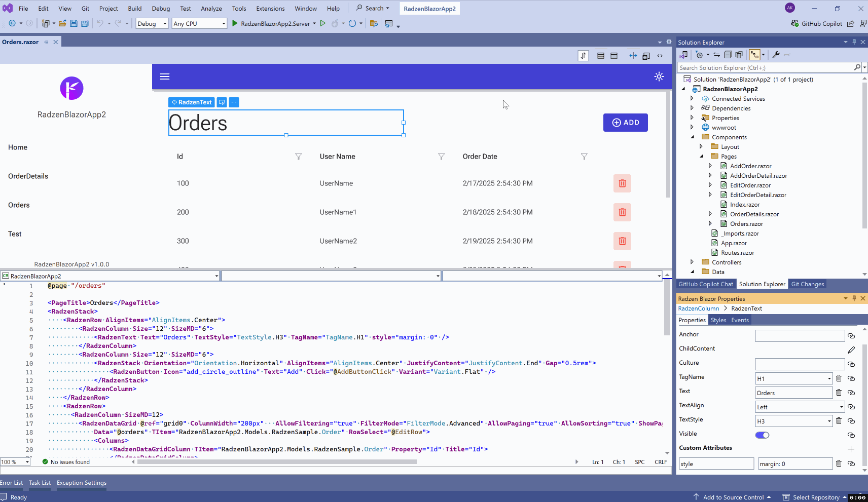The height and width of the screenshot is (502, 868).
Task: Toggle the Visible property switch
Action: [x=762, y=435]
